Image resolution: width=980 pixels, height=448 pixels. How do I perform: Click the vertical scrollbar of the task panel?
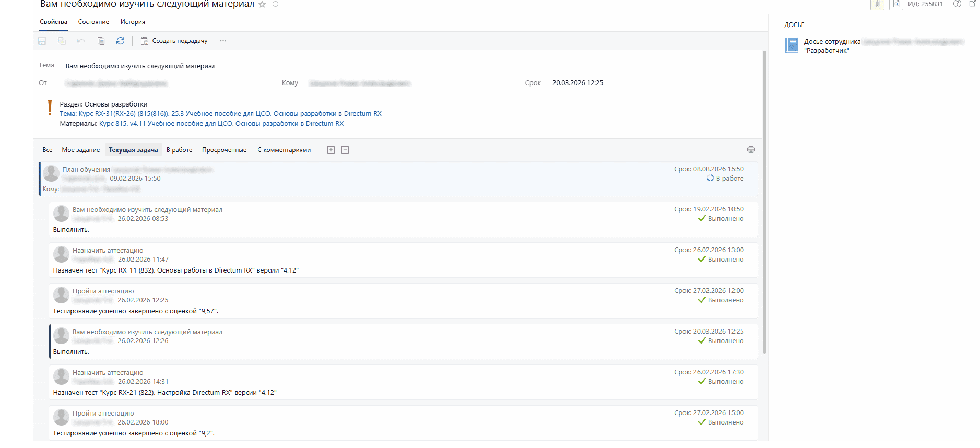(764, 209)
